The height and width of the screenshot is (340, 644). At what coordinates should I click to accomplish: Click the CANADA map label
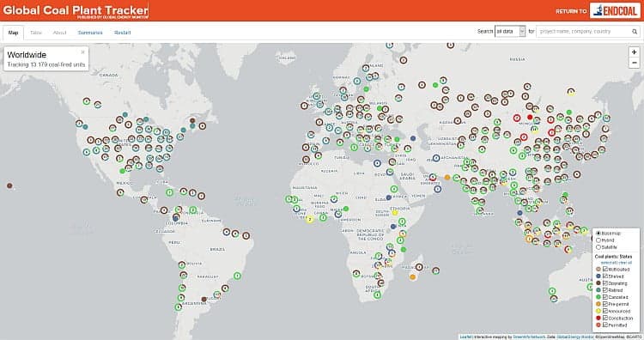109,76
